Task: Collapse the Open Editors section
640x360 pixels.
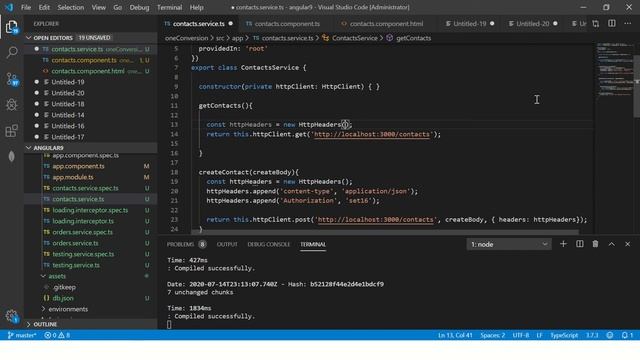Action: (x=91, y=38)
